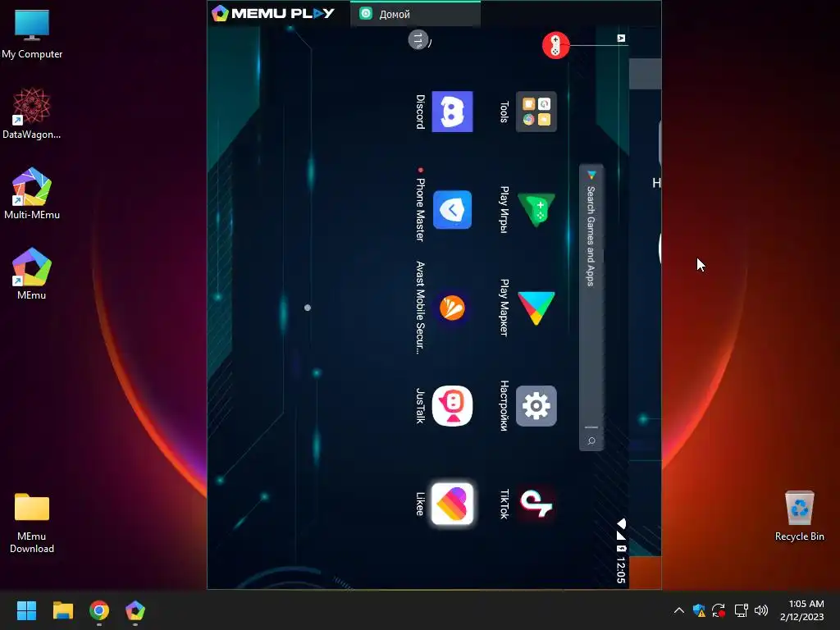Open Play Игры app

tap(536, 209)
